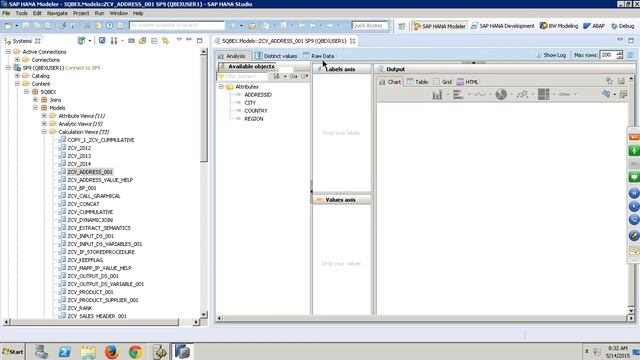Click the Quick Access field
The height and width of the screenshot is (360, 640).
[369, 25]
